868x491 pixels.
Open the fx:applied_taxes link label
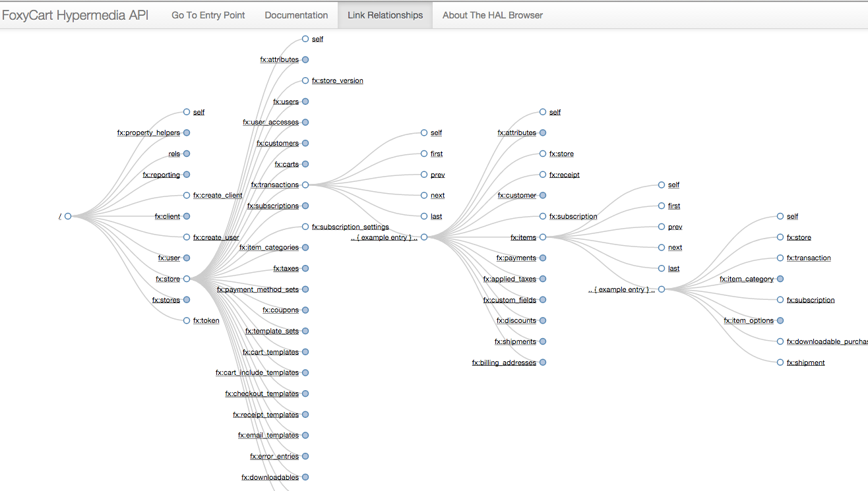pos(510,279)
